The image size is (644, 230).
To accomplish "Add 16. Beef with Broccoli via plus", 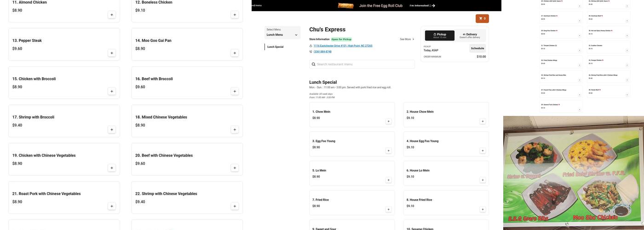I will pyautogui.click(x=235, y=91).
